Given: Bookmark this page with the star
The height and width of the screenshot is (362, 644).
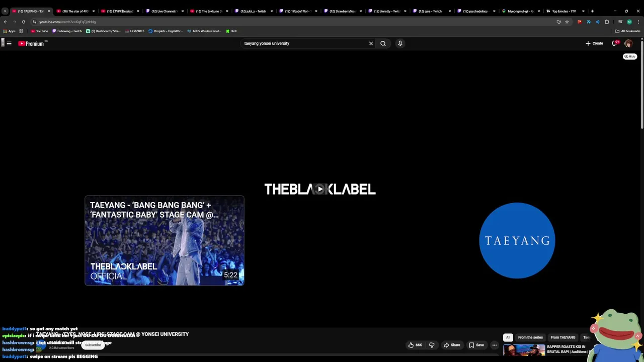Looking at the screenshot, I should 567,22.
